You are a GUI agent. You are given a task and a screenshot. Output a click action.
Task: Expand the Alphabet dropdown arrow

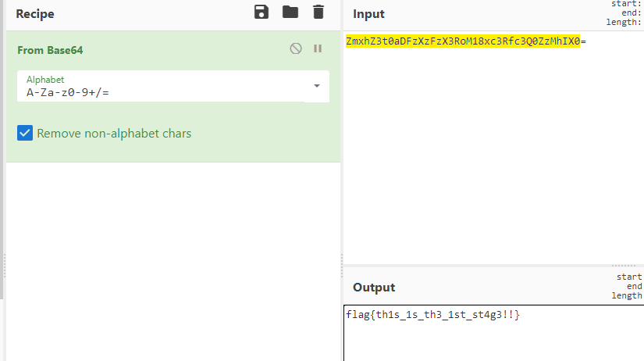(316, 86)
